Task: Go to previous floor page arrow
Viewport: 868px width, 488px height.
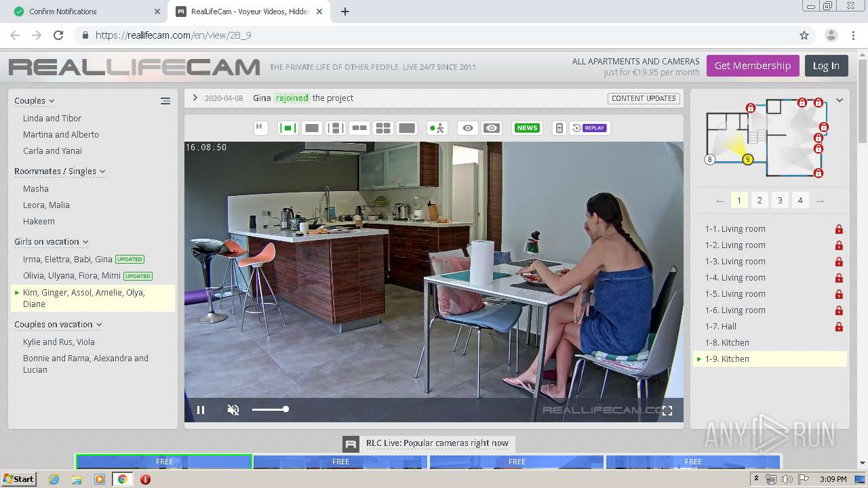Action: pyautogui.click(x=719, y=201)
